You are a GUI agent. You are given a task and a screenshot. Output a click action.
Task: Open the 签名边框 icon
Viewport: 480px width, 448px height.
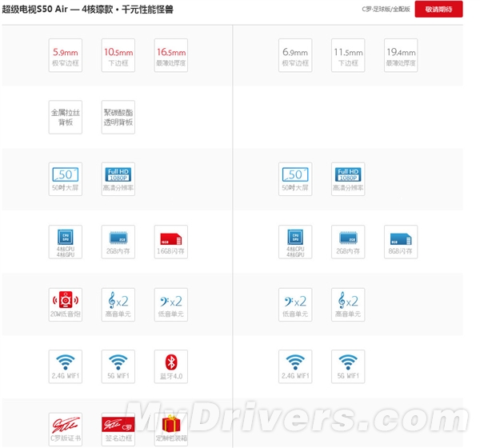pyautogui.click(x=118, y=430)
